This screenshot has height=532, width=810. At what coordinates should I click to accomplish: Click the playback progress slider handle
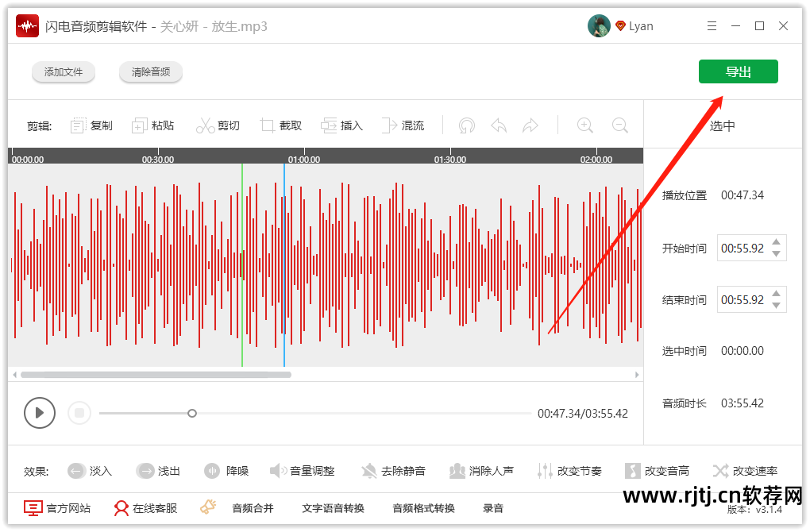pos(191,413)
